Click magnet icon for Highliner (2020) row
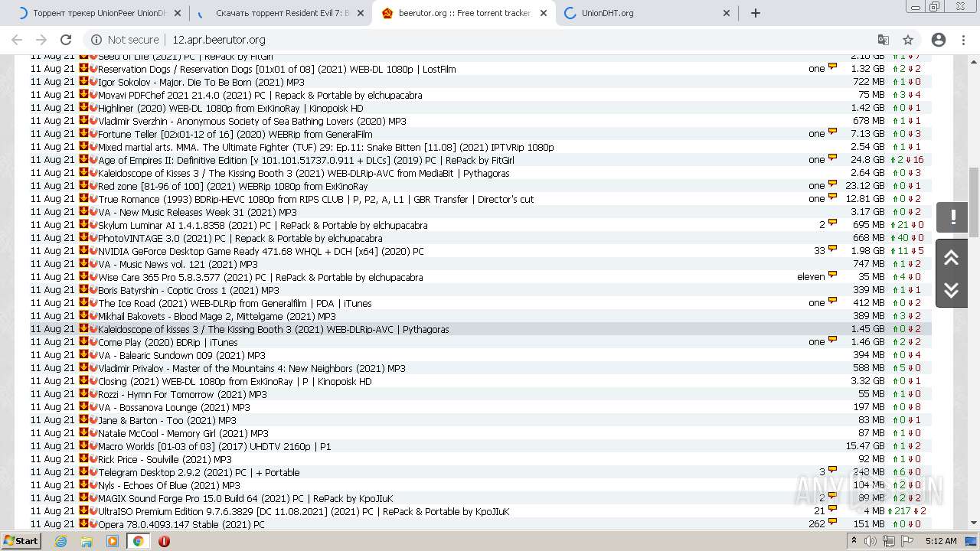Viewport: 980px width, 551px height. coord(93,107)
